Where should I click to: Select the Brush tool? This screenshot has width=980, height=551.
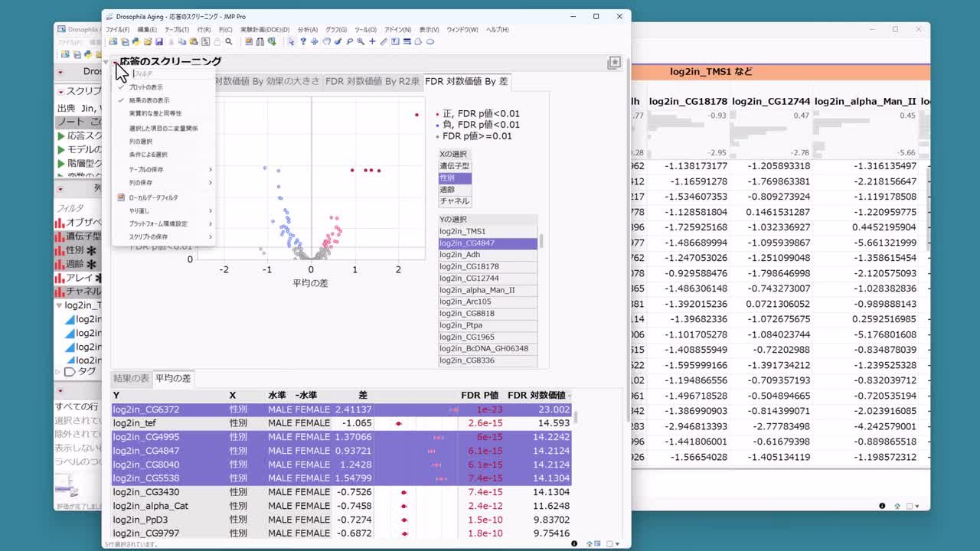tap(338, 41)
